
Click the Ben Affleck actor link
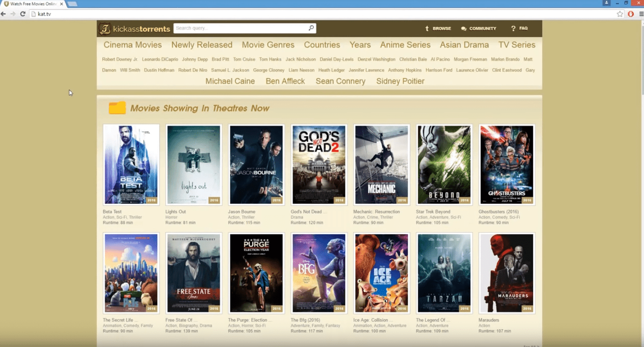[x=285, y=81]
